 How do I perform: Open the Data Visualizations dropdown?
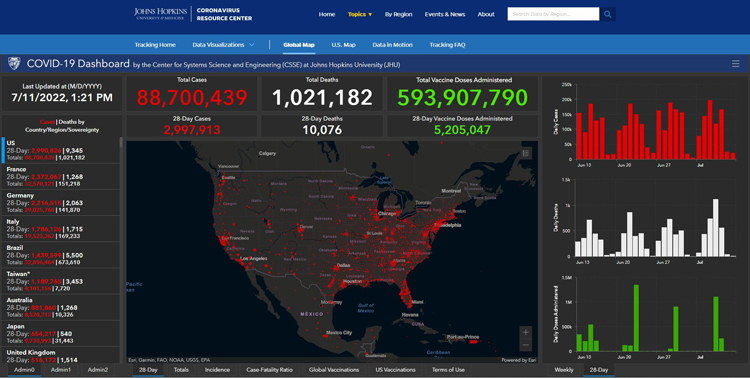pyautogui.click(x=223, y=44)
